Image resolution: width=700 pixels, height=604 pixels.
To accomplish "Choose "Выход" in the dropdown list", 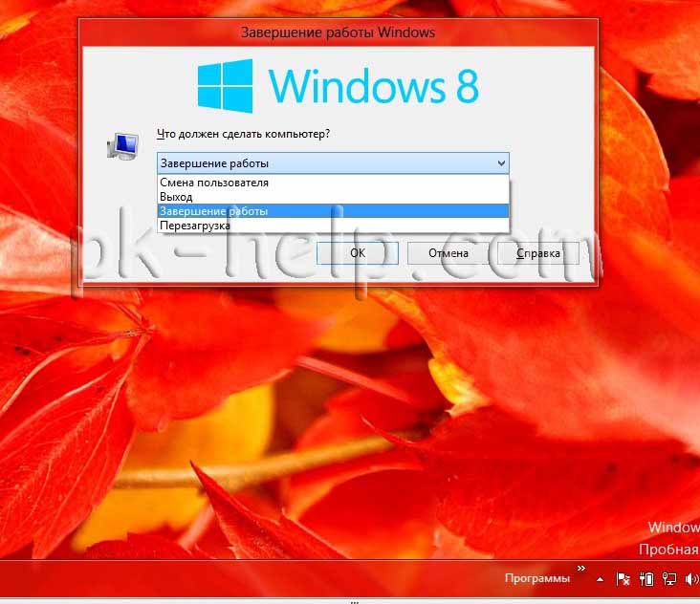I will tap(333, 197).
